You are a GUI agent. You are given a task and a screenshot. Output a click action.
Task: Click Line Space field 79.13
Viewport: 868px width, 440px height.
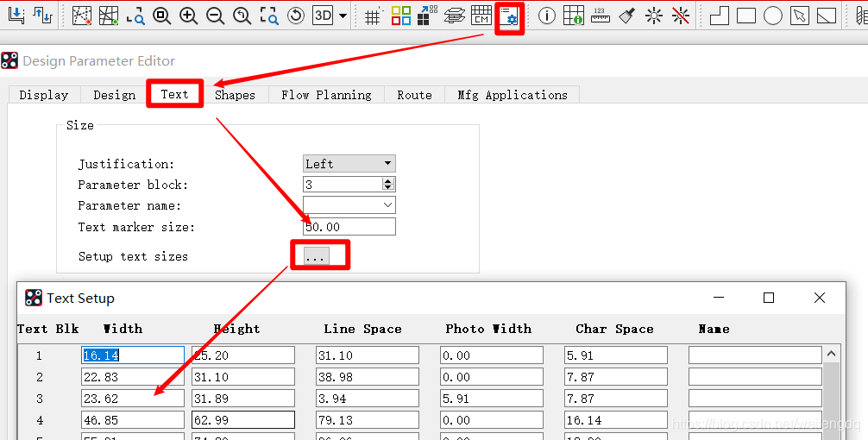point(368,420)
